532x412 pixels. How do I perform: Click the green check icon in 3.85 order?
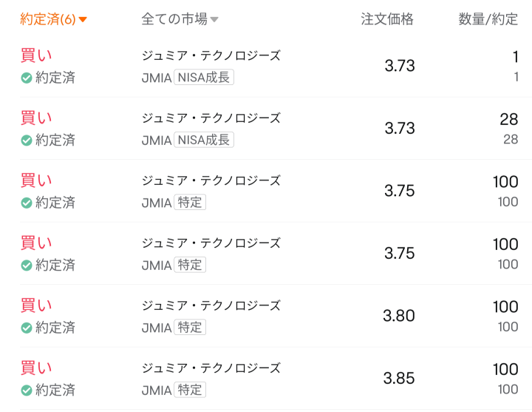[27, 391]
